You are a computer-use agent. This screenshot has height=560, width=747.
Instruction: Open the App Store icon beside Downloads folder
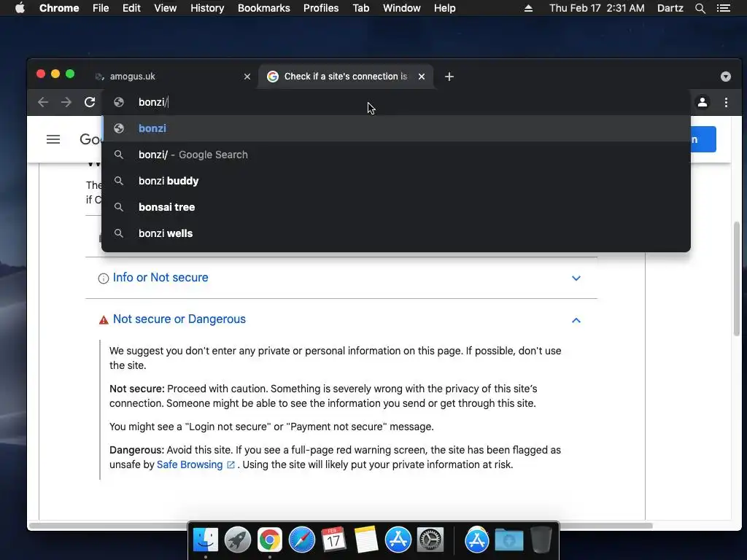coord(477,540)
